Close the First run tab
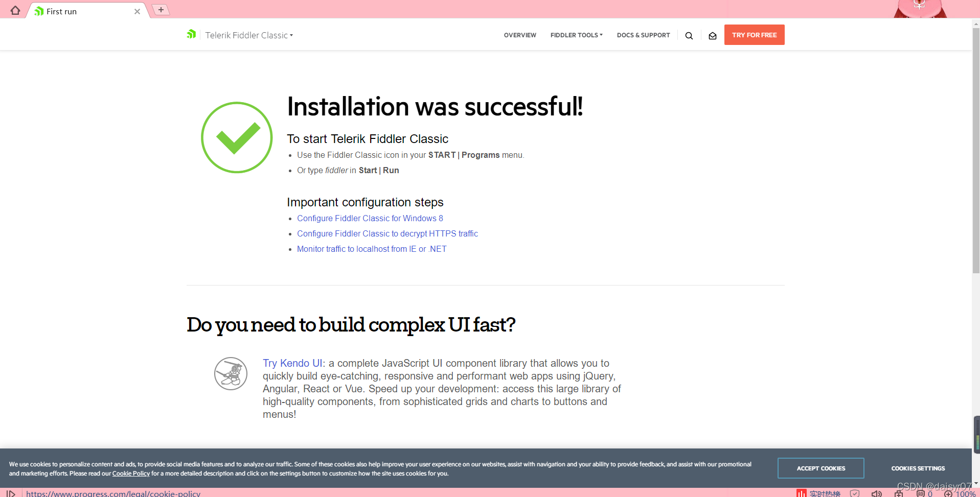 click(x=137, y=11)
